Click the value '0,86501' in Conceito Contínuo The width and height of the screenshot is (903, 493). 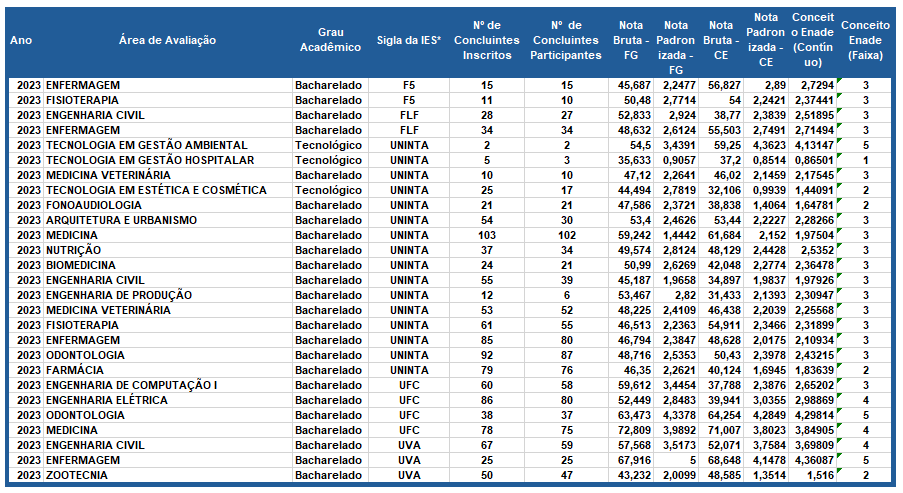pos(814,160)
